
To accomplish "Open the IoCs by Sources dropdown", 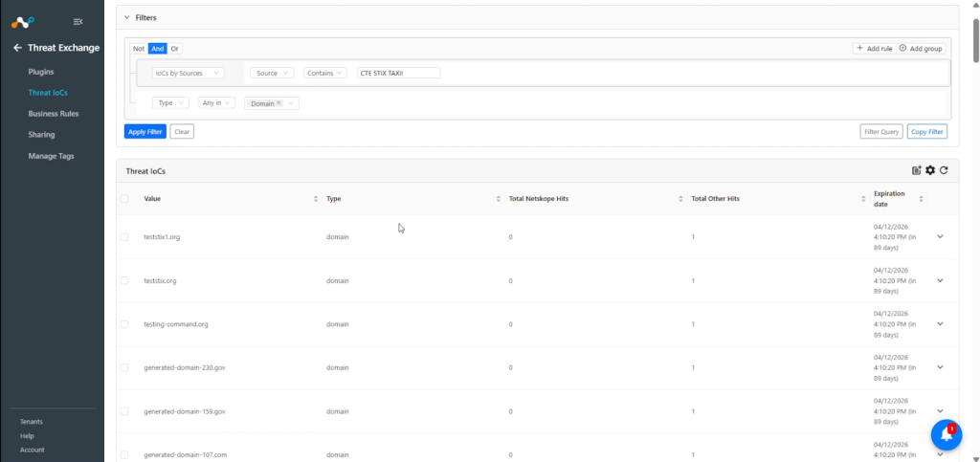I will (x=188, y=73).
